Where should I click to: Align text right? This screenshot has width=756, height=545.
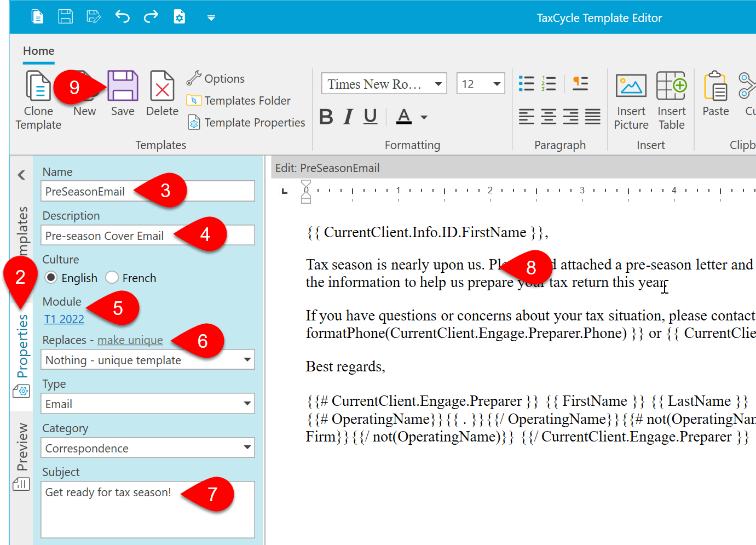570,116
